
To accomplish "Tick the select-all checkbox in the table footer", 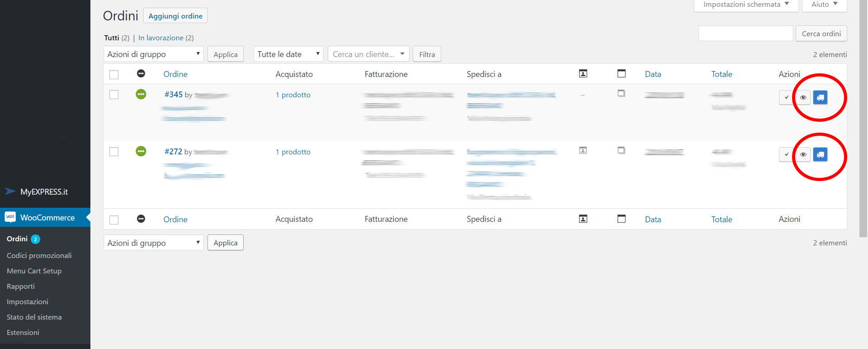I will (114, 220).
